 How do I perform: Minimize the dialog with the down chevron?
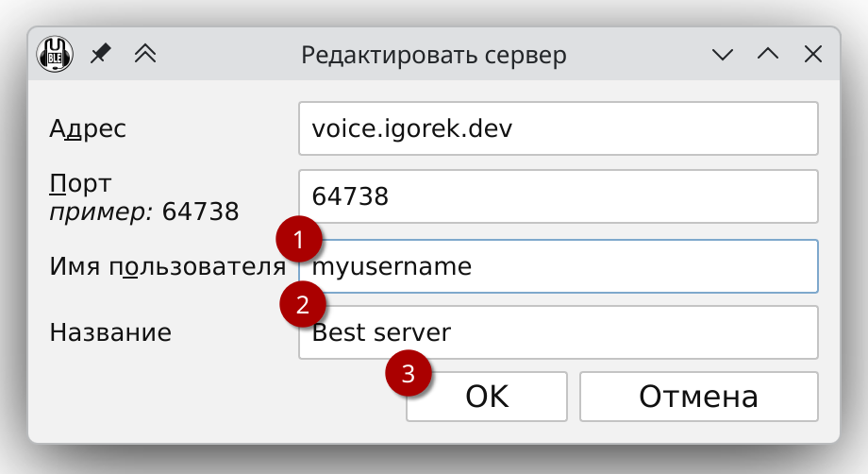pos(723,54)
